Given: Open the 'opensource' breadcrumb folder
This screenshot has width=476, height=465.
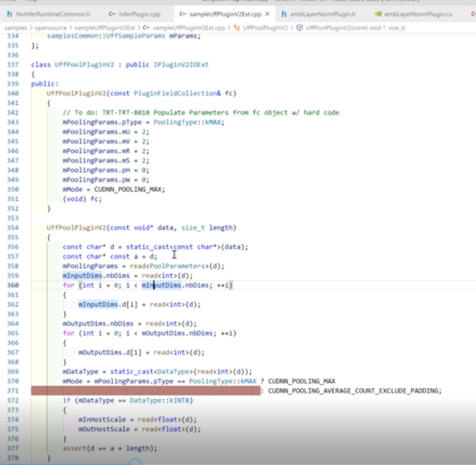Looking at the screenshot, I should click(50, 27).
